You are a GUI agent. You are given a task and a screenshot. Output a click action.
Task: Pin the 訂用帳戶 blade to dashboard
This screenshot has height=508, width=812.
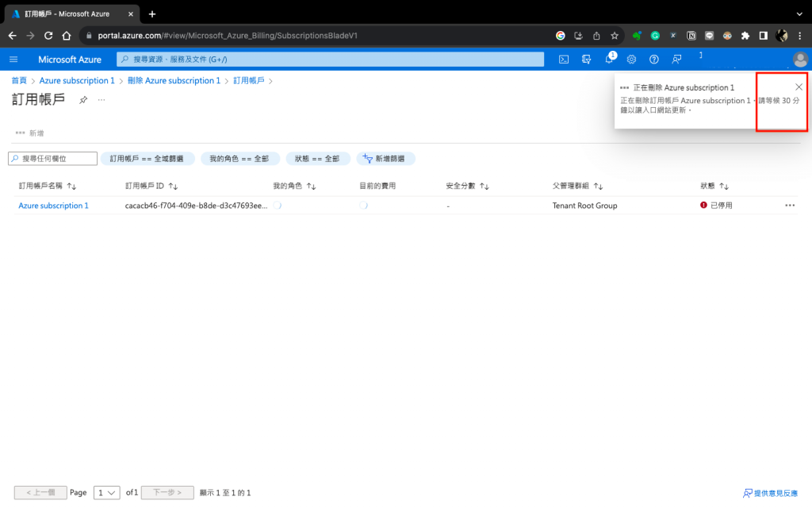[83, 99]
